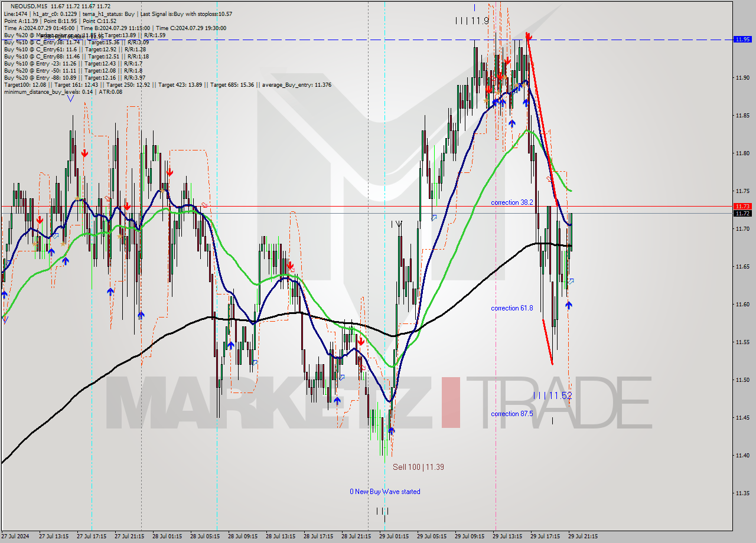Click the 11.45 price axis label
This screenshot has width=756, height=543.
click(742, 417)
